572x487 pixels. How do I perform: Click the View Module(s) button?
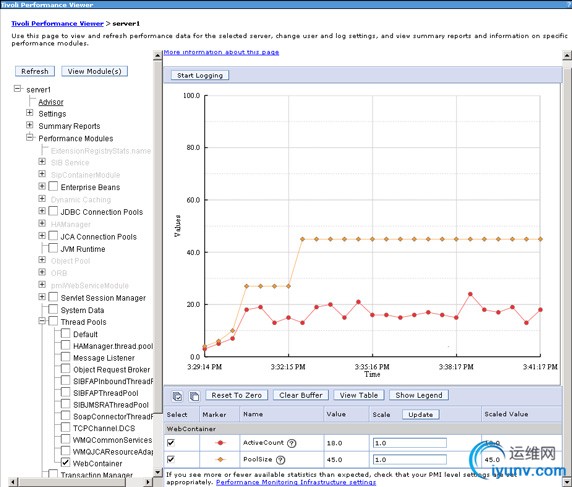coord(94,71)
